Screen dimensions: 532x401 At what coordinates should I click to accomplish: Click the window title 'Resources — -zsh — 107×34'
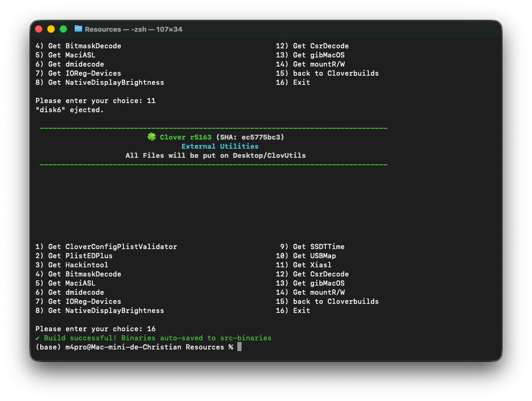(134, 29)
